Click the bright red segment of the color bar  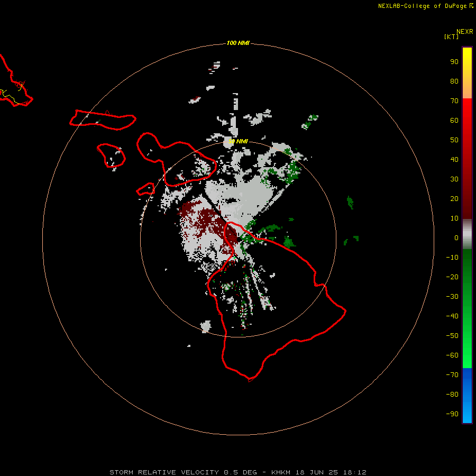tap(467, 159)
